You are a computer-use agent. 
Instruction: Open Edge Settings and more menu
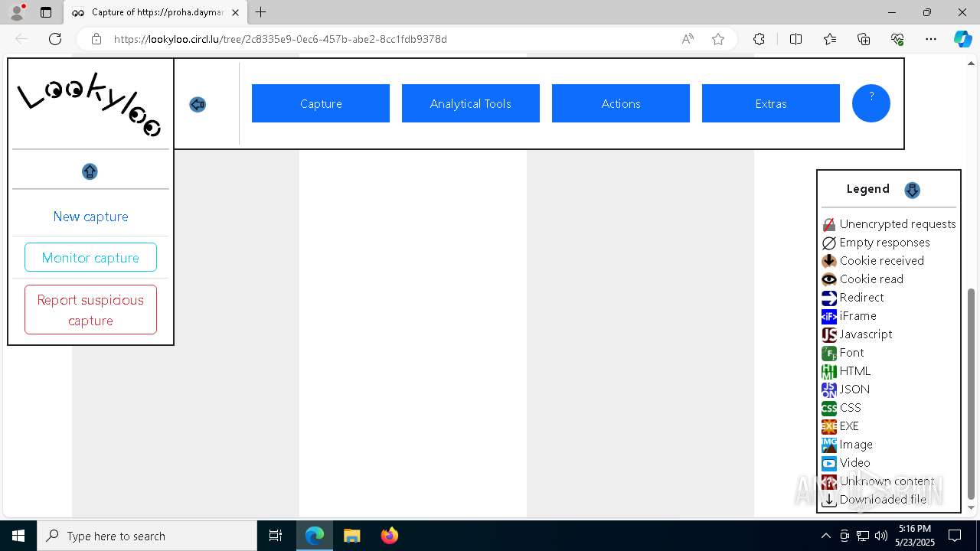point(931,39)
